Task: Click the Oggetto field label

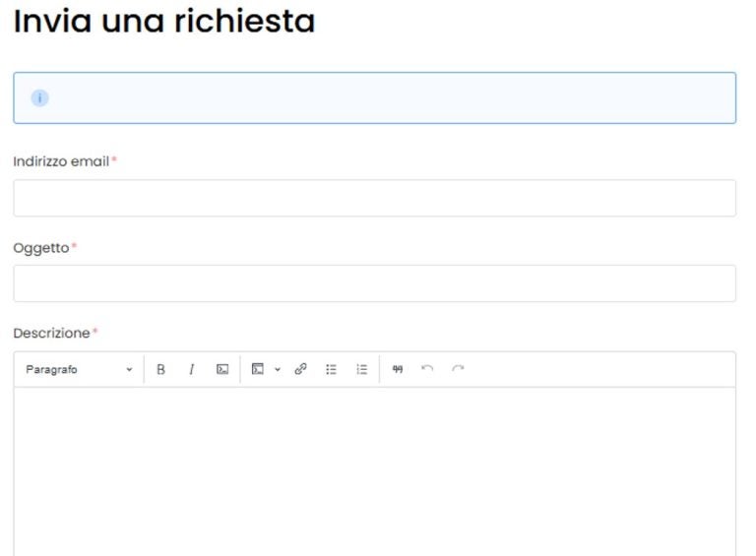Action: (x=41, y=247)
